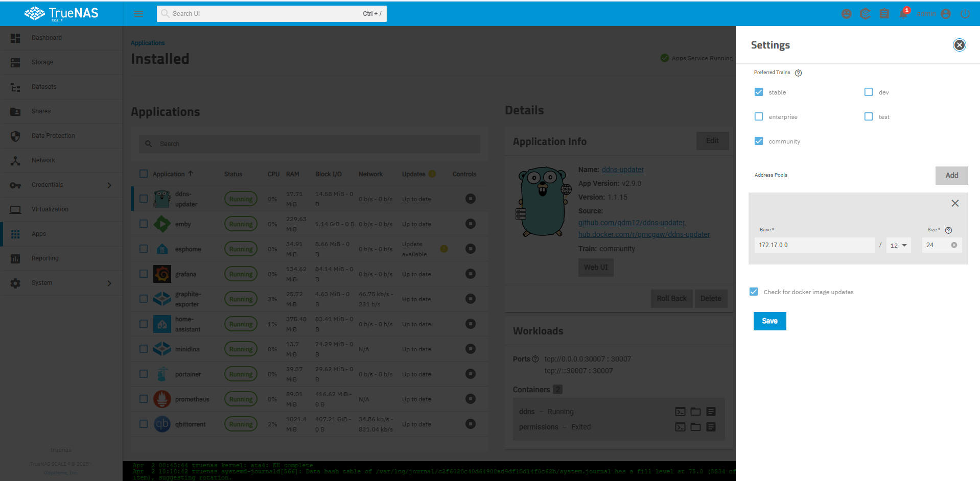Select the emby row checkbox

(x=144, y=224)
